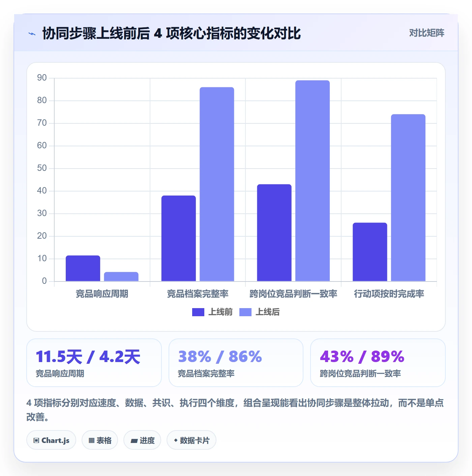Click the 竞品响应周期 上线后 bar
This screenshot has height=476, width=472.
(121, 276)
